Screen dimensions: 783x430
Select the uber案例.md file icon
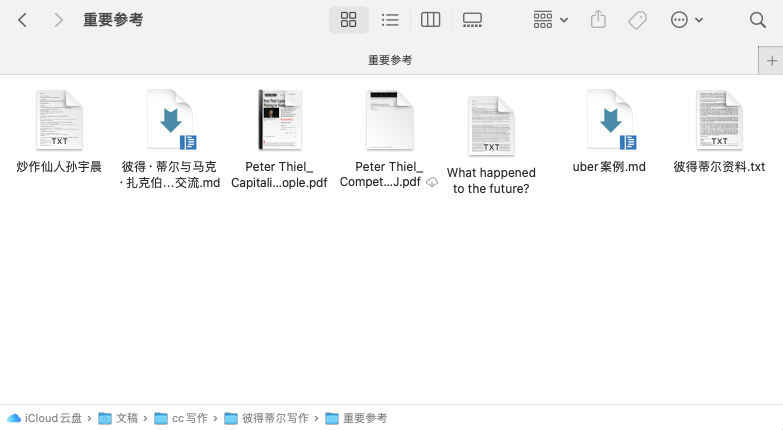pyautogui.click(x=609, y=120)
